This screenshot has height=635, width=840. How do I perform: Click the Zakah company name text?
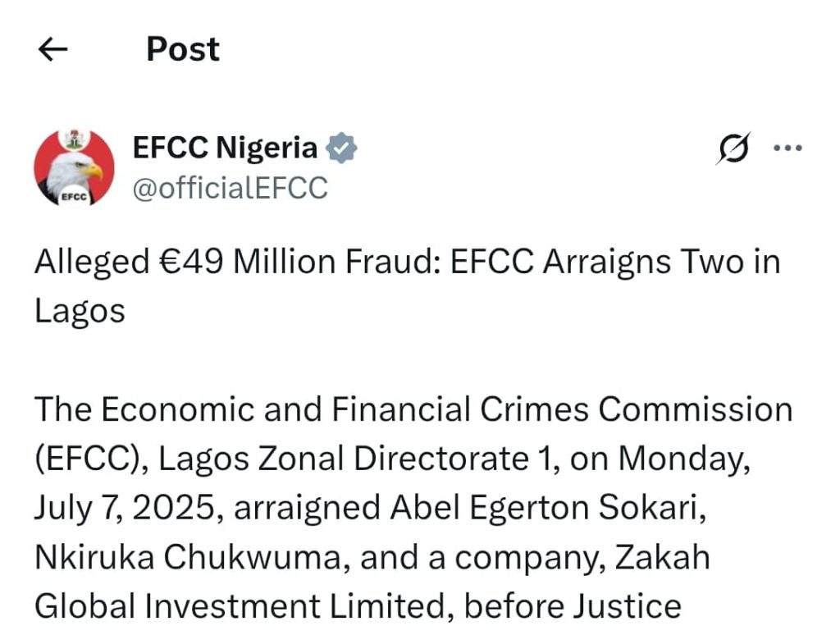coord(662,557)
